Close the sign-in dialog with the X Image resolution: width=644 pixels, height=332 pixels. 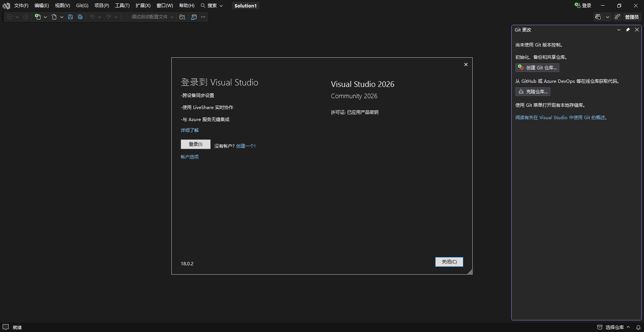point(466,64)
